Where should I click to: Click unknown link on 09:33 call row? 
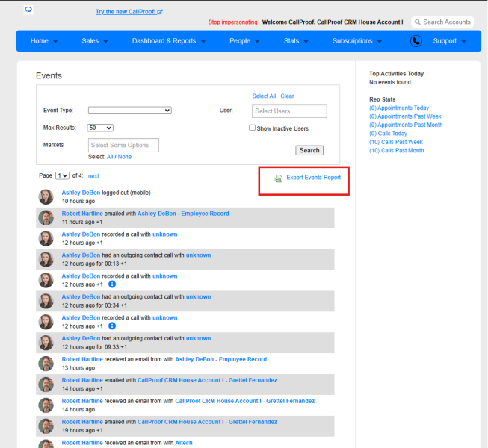point(198,338)
